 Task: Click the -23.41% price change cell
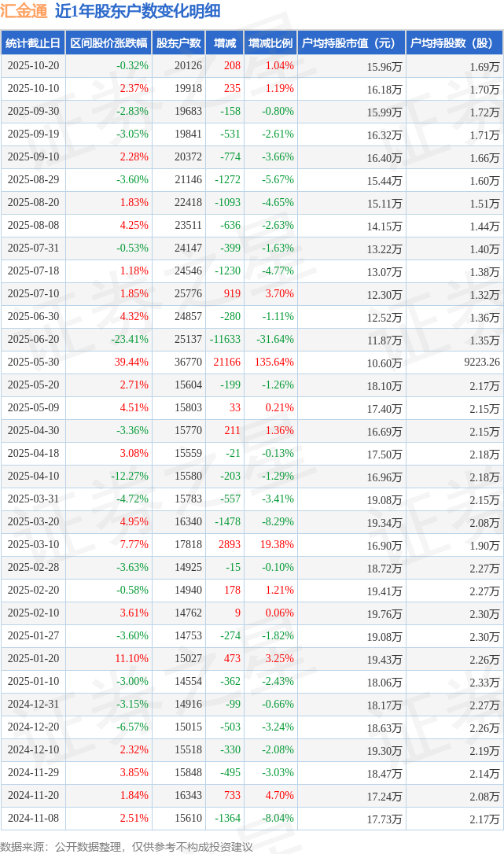130,340
